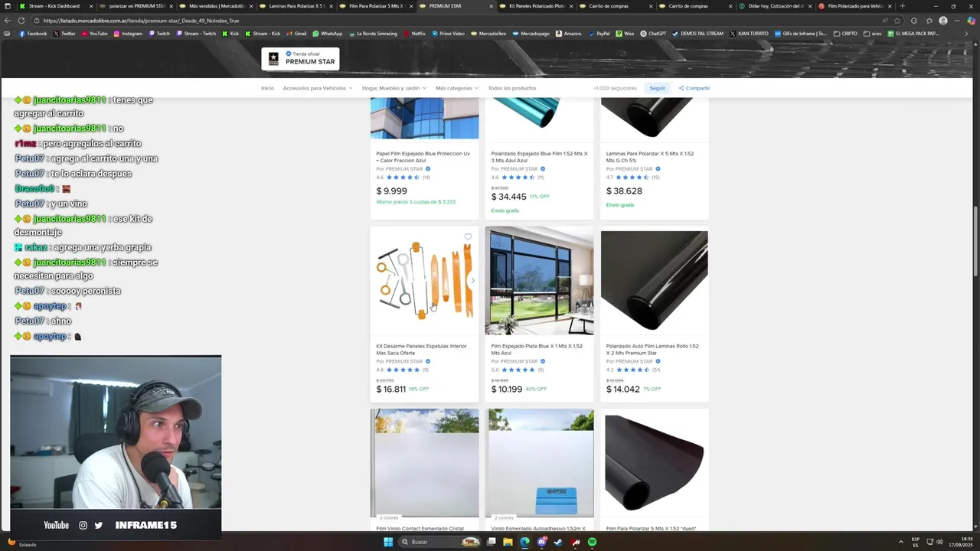
Task: Open the Amazon bookmark
Action: click(569, 34)
